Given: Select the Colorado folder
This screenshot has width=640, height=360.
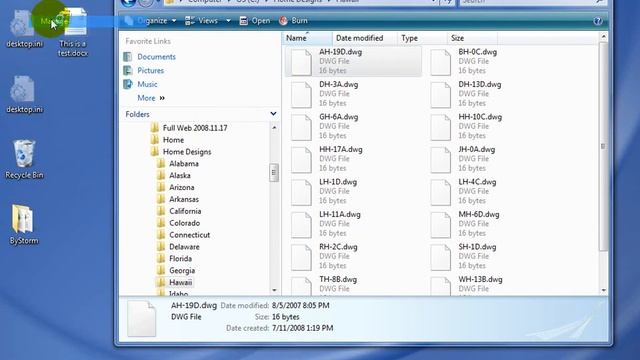Looking at the screenshot, I should click(184, 223).
